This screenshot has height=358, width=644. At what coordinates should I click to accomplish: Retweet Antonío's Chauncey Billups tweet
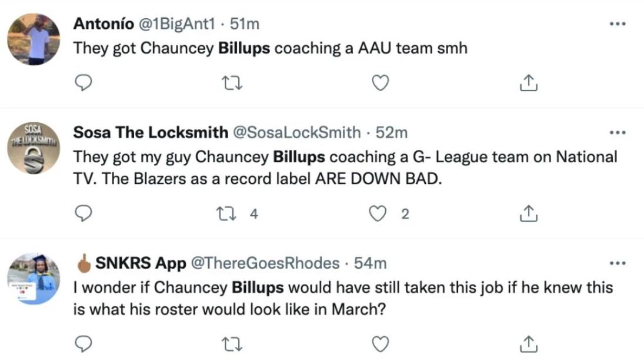tap(232, 83)
